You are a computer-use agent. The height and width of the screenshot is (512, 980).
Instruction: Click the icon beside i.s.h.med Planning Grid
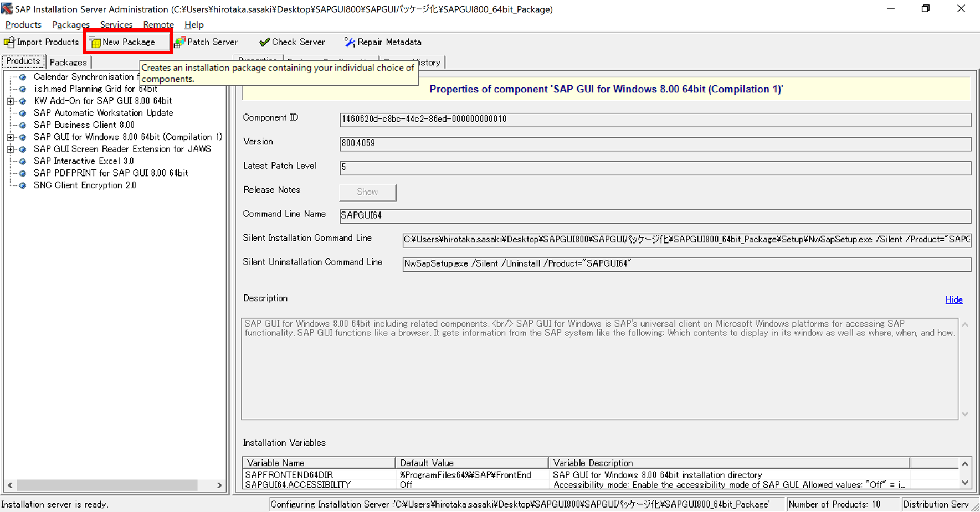[23, 89]
